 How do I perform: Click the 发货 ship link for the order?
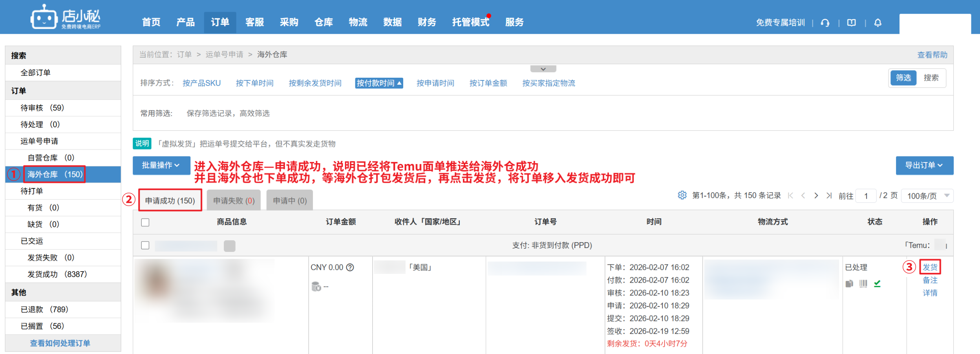pyautogui.click(x=930, y=267)
